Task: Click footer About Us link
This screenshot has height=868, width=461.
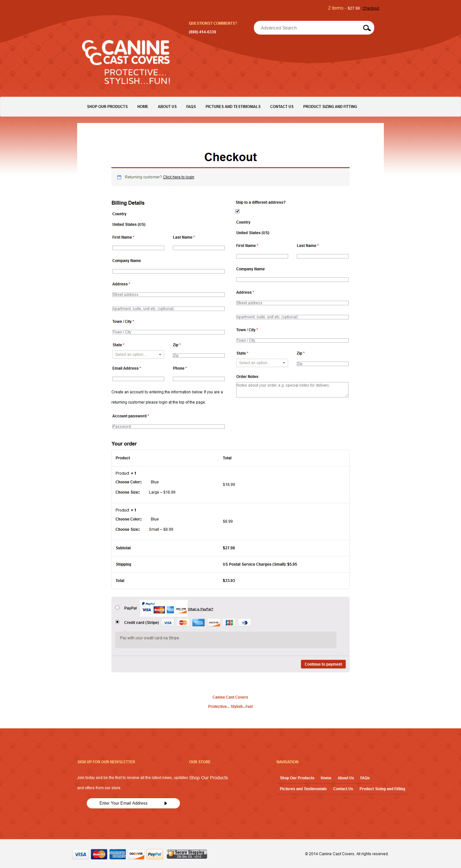Action: (345, 778)
